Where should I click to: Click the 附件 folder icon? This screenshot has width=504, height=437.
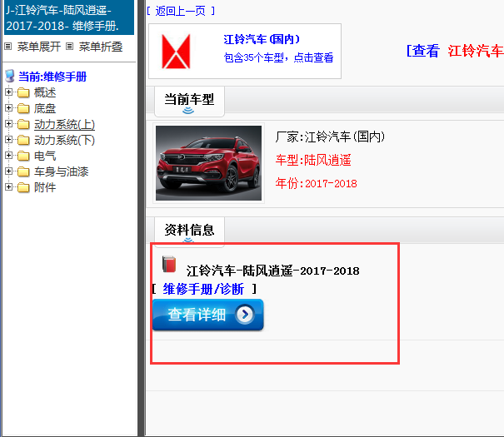pyautogui.click(x=23, y=187)
